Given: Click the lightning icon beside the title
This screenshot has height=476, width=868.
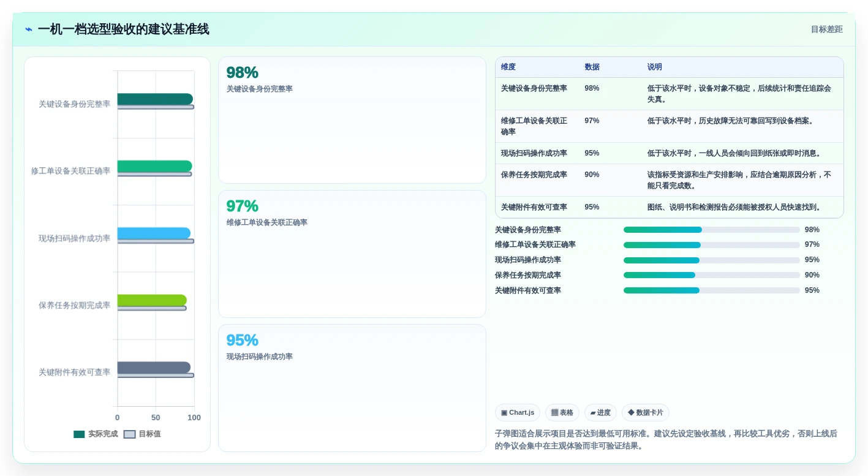Looking at the screenshot, I should (29, 29).
